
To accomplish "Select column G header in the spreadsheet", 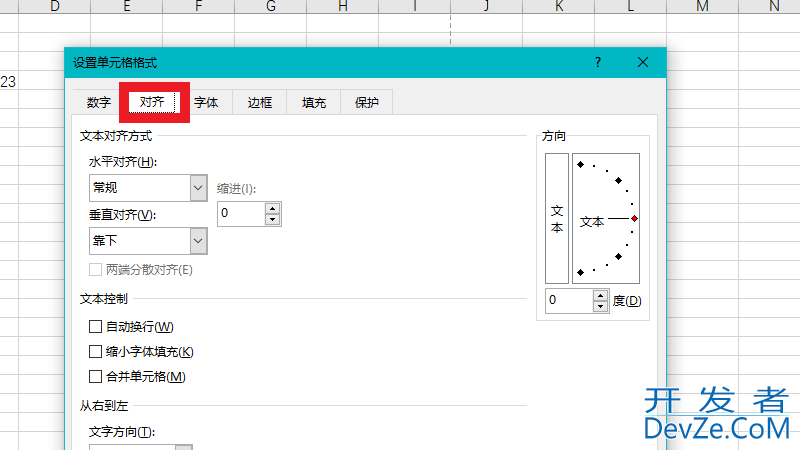I will coord(270,6).
